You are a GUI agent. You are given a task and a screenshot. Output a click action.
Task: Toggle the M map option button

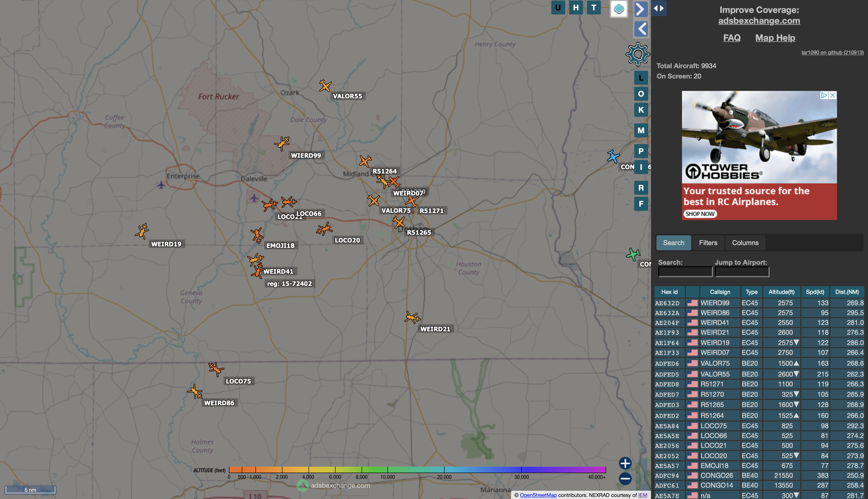(641, 131)
